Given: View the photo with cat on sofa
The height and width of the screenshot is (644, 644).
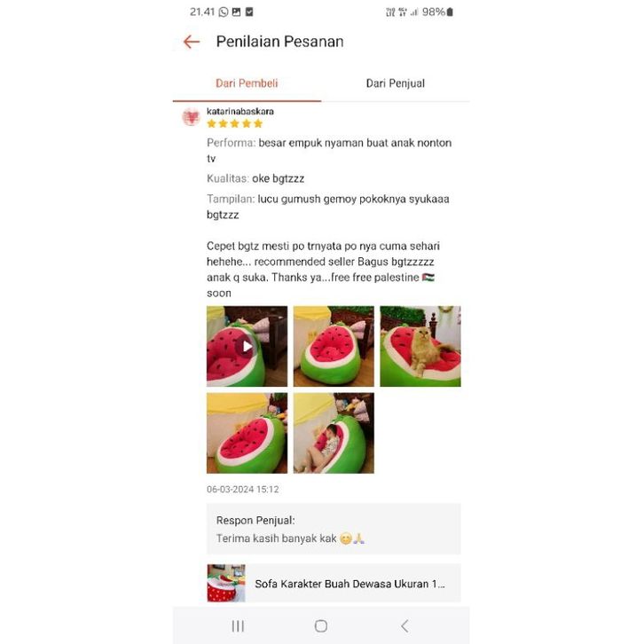Looking at the screenshot, I should (420, 346).
